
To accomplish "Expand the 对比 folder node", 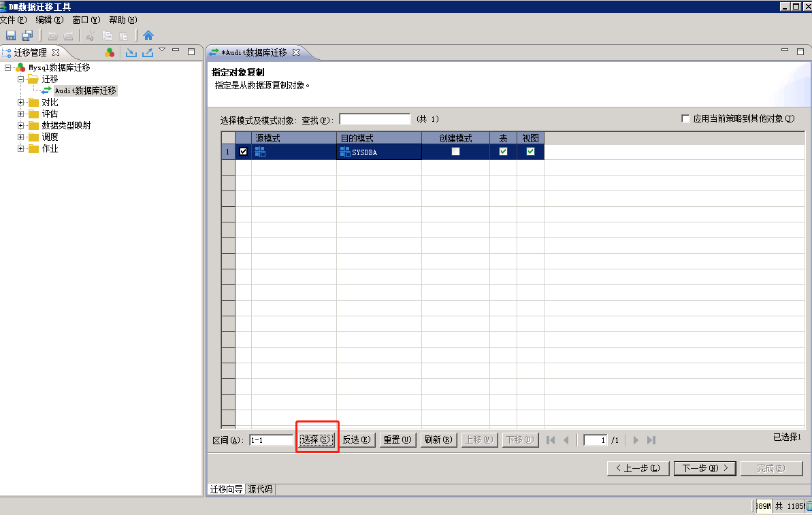I will point(21,102).
